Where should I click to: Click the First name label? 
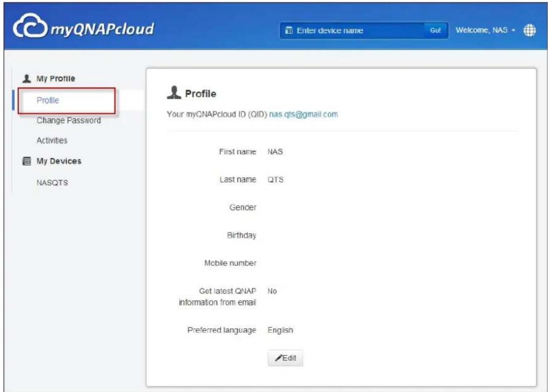click(x=237, y=151)
